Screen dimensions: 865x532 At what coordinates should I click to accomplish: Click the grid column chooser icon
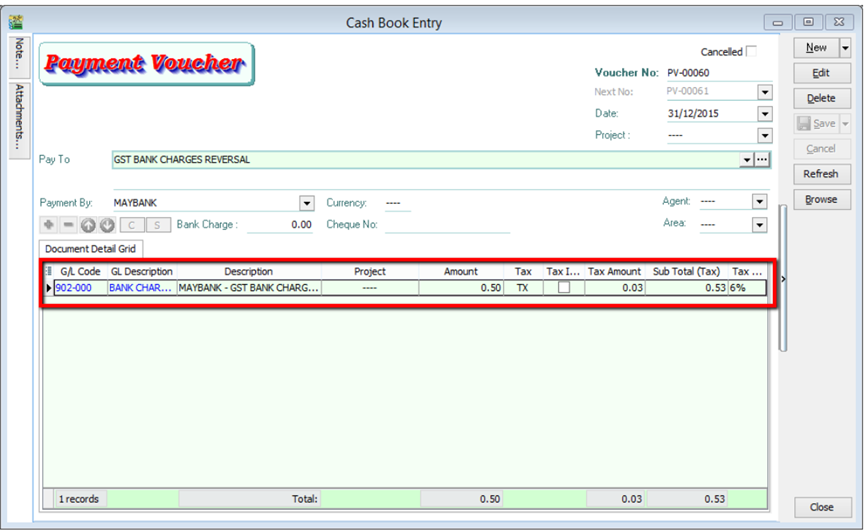coord(49,272)
